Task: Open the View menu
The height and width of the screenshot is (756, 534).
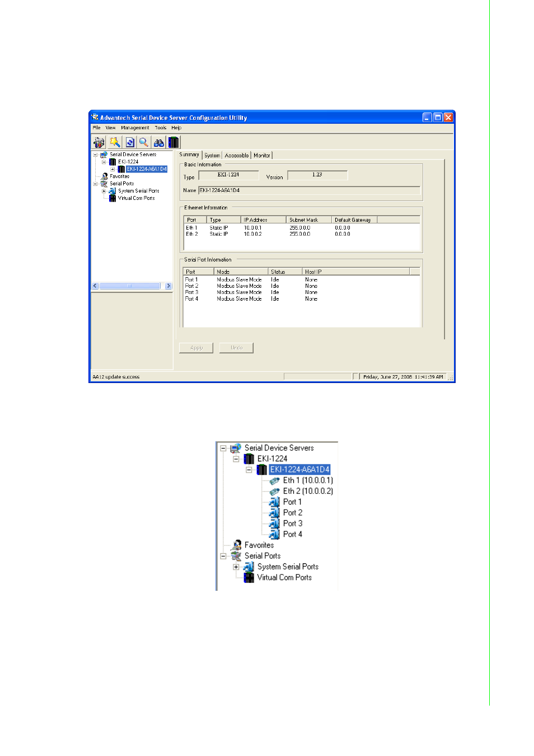Action: tap(111, 128)
